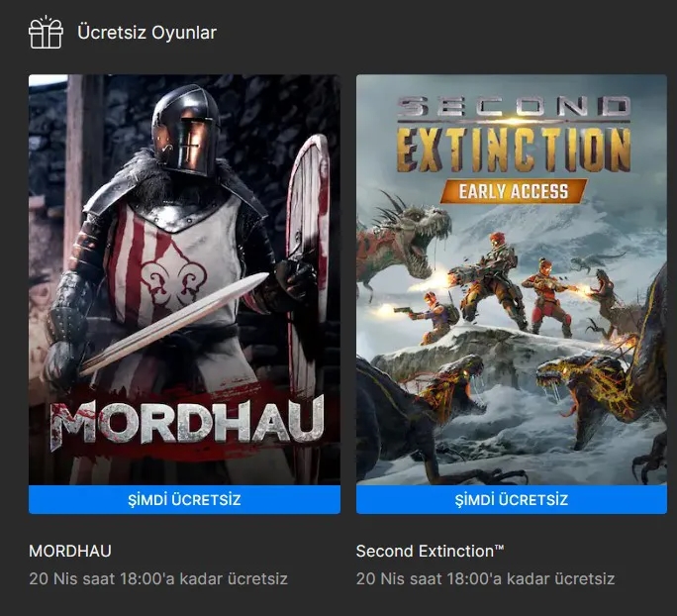
Task: Click ŞİMDİ ÜCRETSİZ banner under Second Extinction
Action: coord(512,500)
